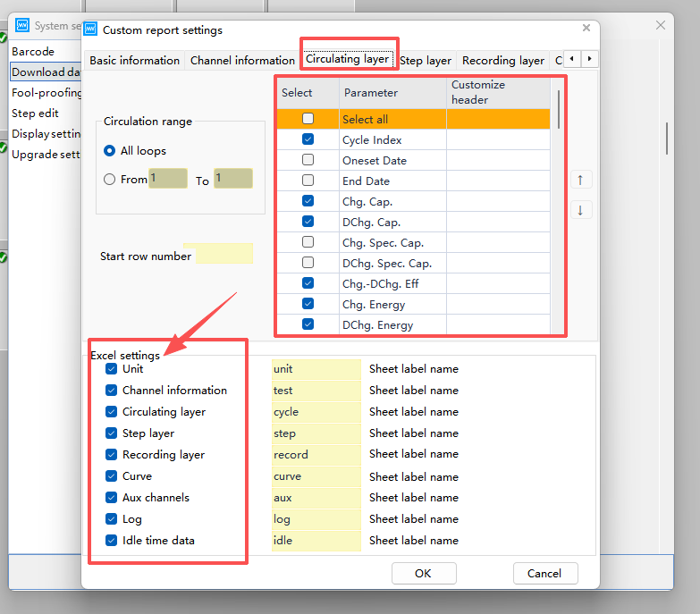
Task: Enable the Oneset Date checkbox
Action: [x=308, y=160]
